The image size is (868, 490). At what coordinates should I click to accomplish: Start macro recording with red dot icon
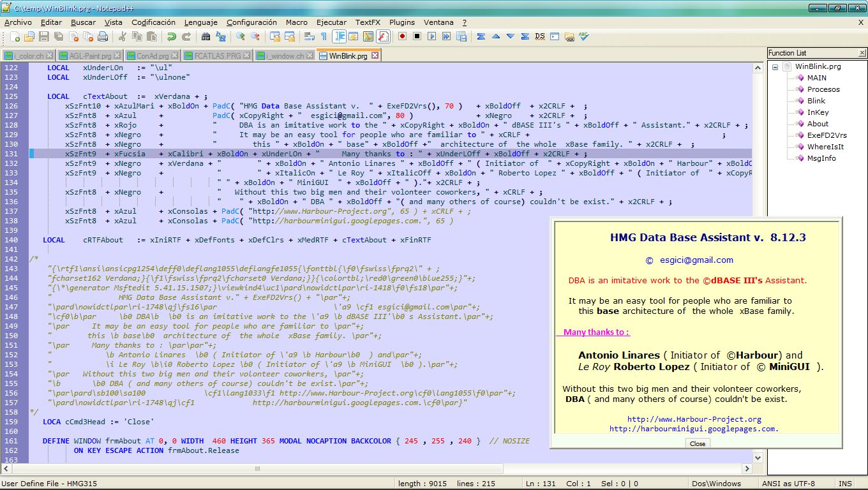point(402,36)
